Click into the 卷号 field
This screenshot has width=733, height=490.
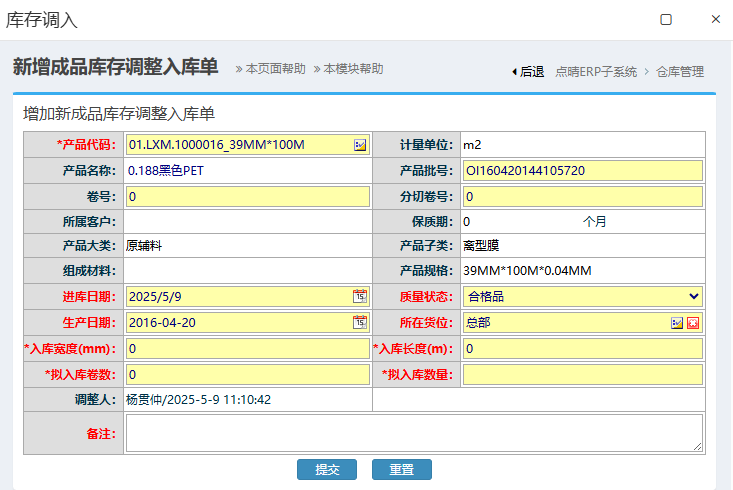[x=247, y=196]
